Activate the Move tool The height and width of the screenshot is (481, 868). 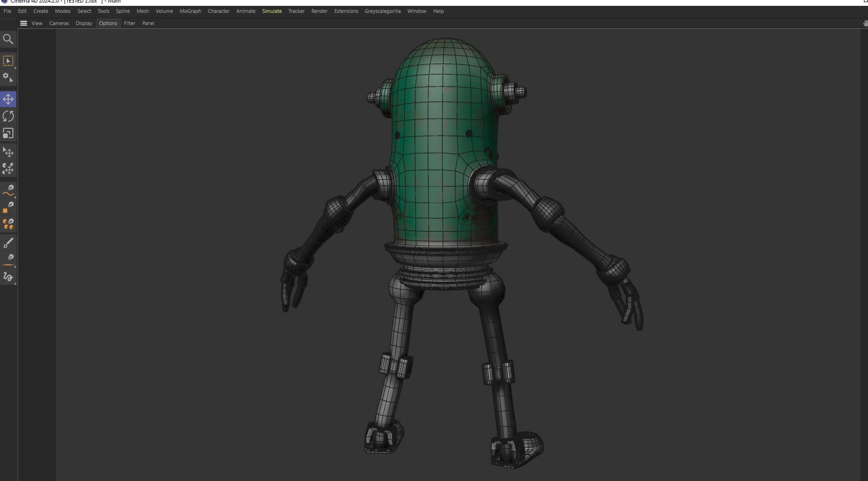(8, 99)
